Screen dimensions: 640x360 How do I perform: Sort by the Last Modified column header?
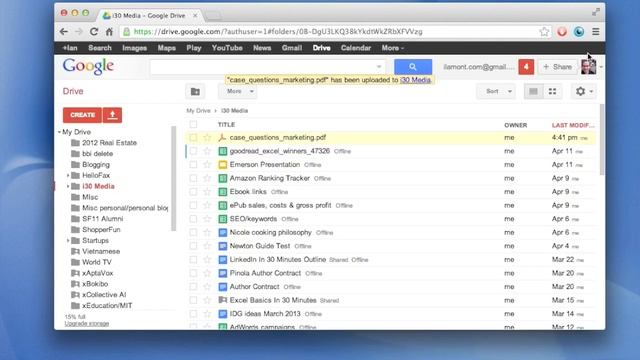(x=573, y=125)
